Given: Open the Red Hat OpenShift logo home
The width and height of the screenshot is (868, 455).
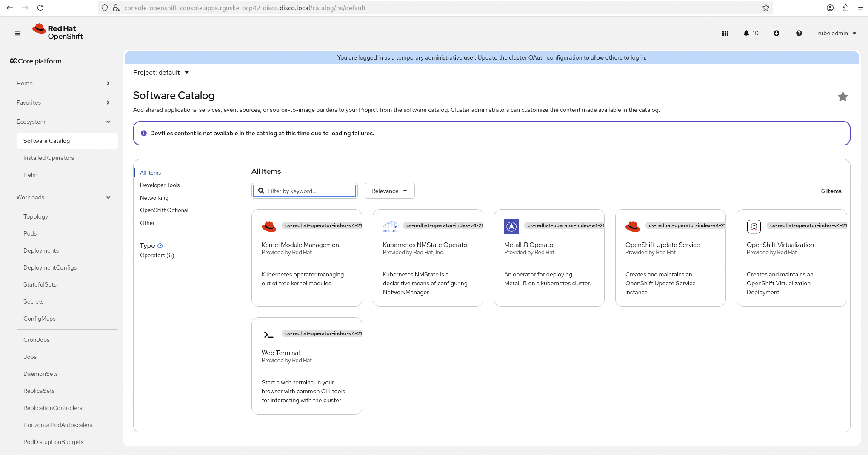Looking at the screenshot, I should (x=58, y=32).
